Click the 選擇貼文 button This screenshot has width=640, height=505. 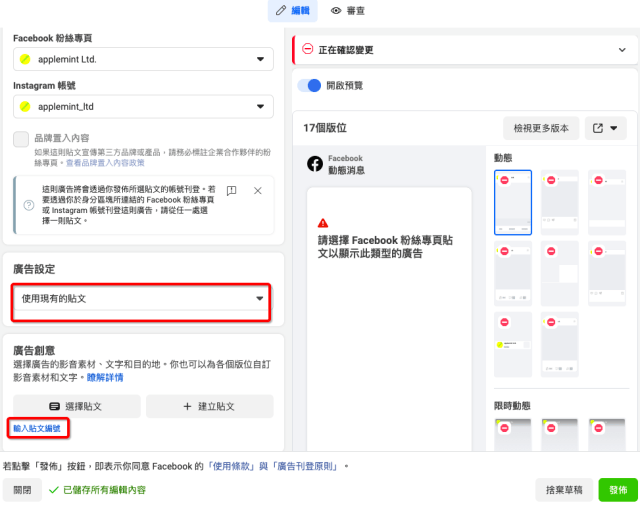pos(77,406)
